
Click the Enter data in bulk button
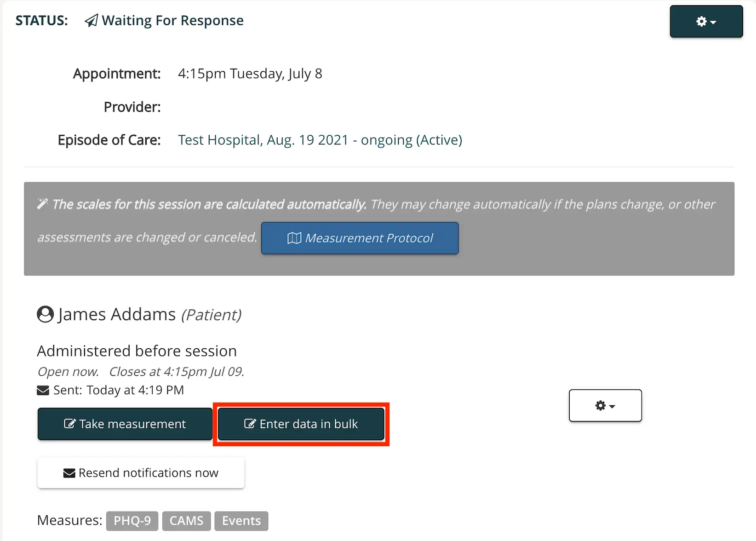pos(301,424)
